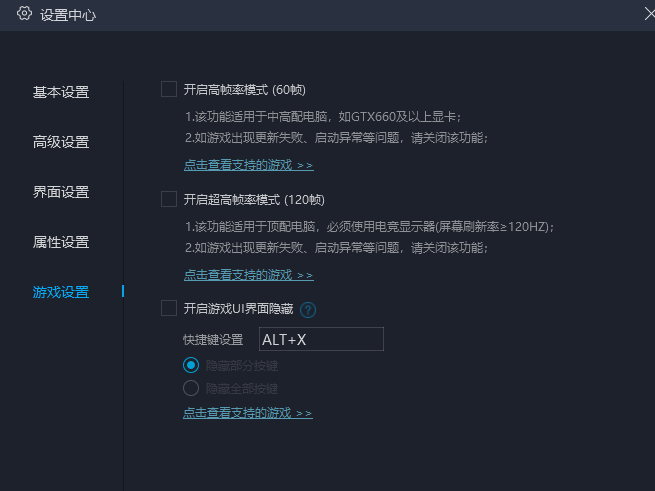This screenshot has width=655, height=491.
Task: Open supported games link below hide options
Action: [248, 413]
